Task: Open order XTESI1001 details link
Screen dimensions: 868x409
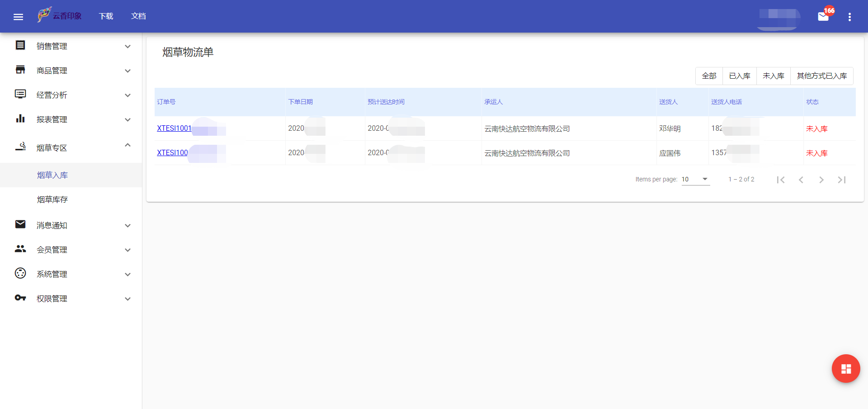Action: pyautogui.click(x=174, y=128)
